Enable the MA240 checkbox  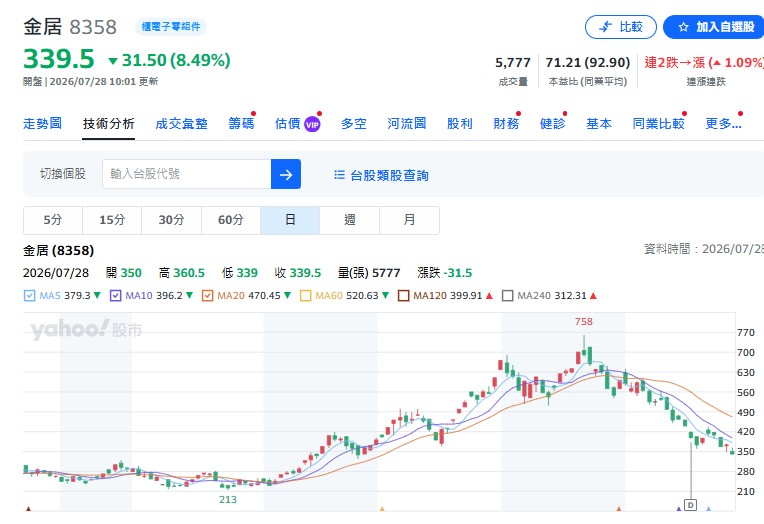click(x=507, y=295)
